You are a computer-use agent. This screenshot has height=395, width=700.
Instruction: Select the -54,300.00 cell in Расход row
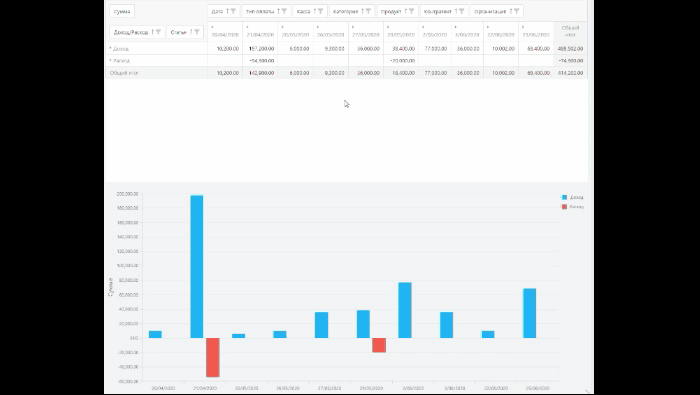[x=260, y=61]
